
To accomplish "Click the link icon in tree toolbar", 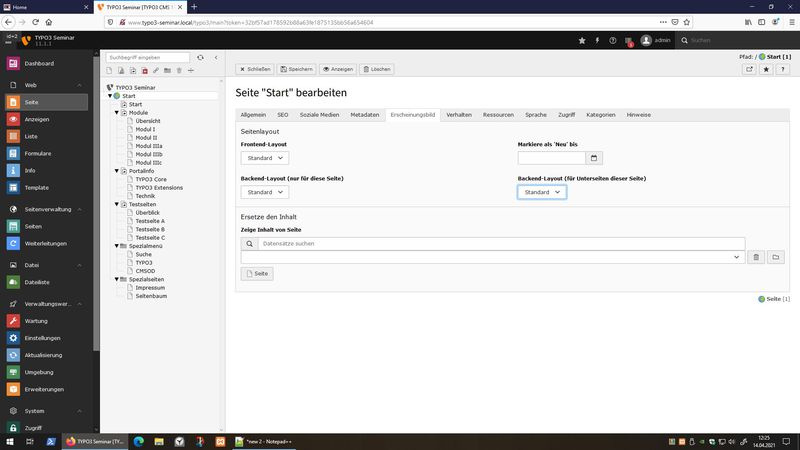I will [x=156, y=70].
